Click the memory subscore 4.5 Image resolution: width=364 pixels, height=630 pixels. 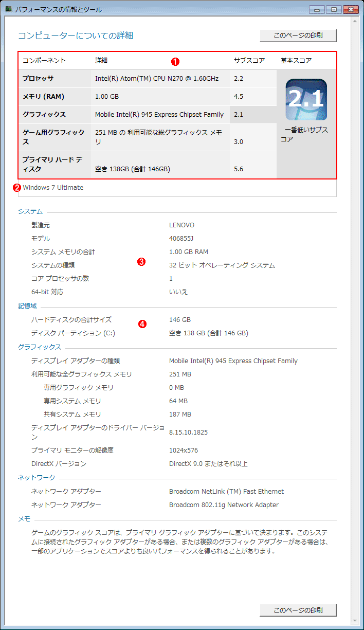pyautogui.click(x=239, y=97)
